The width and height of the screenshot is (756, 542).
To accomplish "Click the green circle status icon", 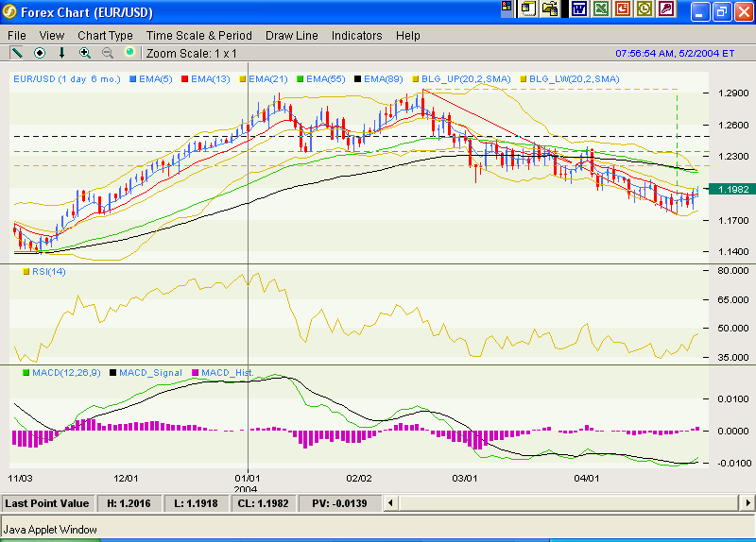I will coord(130,53).
